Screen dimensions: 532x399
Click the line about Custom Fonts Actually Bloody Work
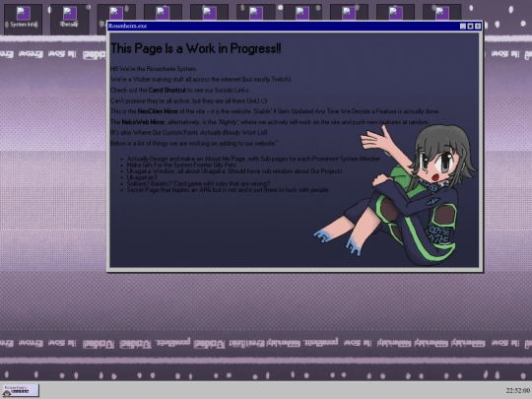(x=188, y=132)
